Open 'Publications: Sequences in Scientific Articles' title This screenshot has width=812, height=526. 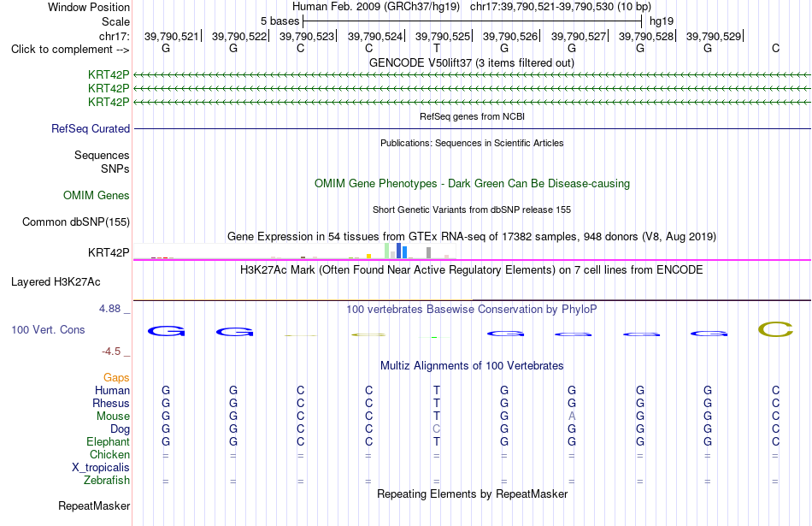pyautogui.click(x=472, y=143)
